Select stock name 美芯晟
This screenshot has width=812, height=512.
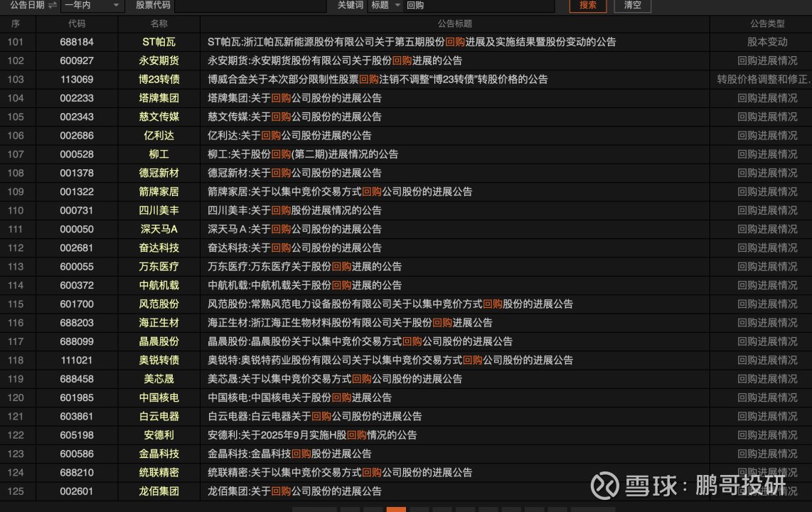(159, 379)
